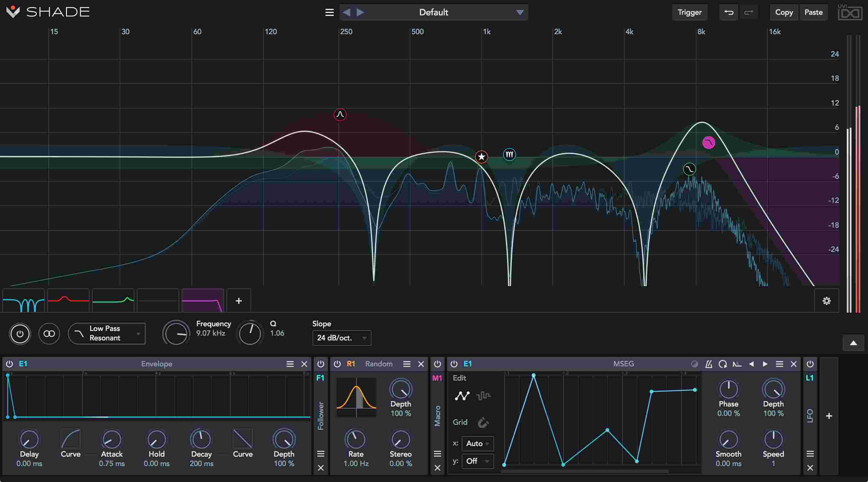The width and height of the screenshot is (868, 482).
Task: Disable the E1 Envelope power toggle
Action: pos(9,364)
